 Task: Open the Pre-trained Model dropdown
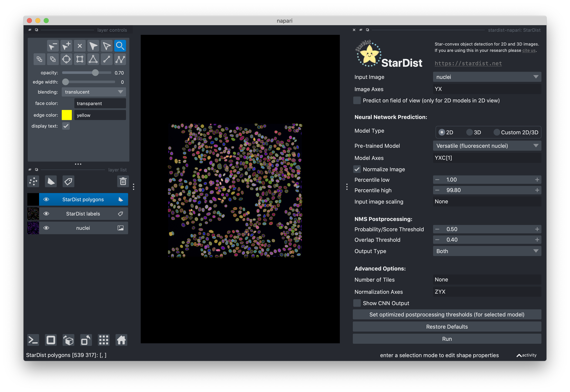click(x=487, y=146)
